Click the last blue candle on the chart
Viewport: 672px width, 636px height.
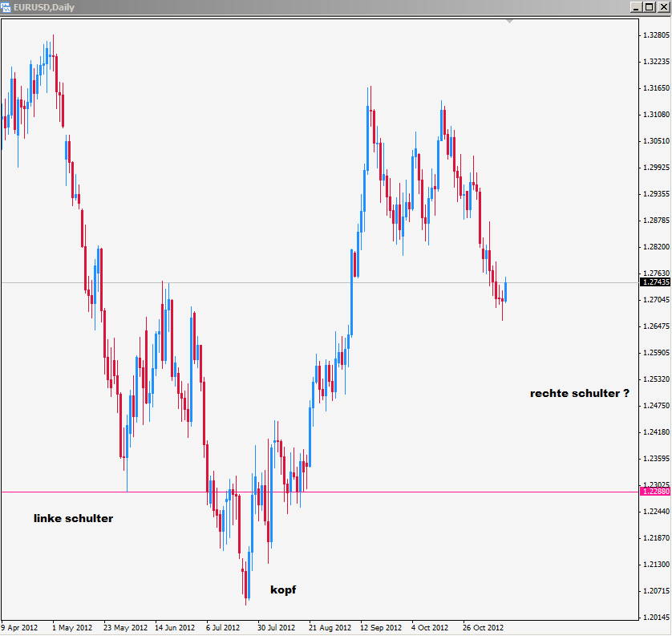coord(505,290)
